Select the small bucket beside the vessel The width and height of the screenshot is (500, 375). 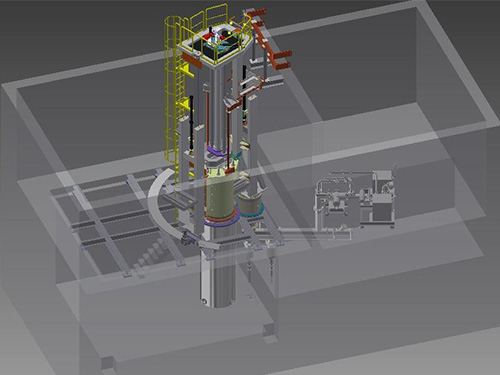(249, 205)
